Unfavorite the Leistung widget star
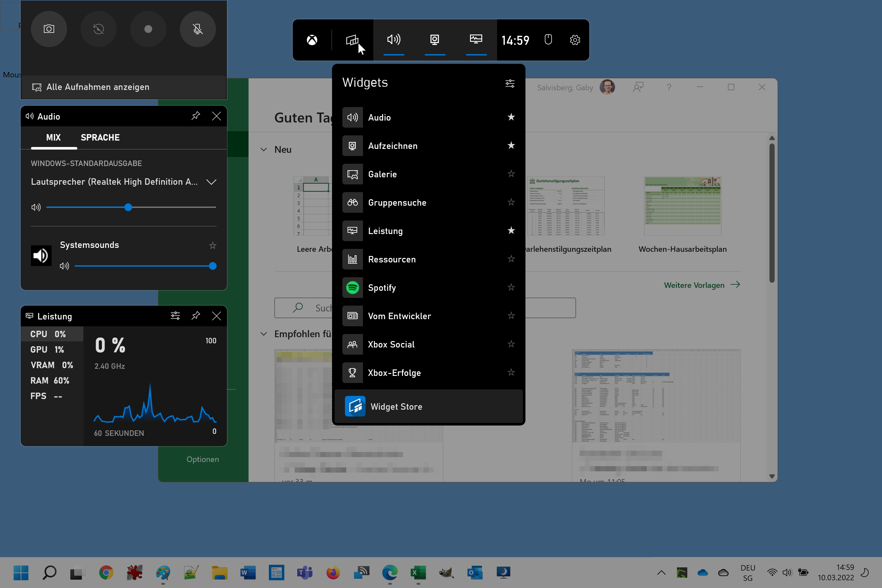The width and height of the screenshot is (882, 588). tap(511, 230)
